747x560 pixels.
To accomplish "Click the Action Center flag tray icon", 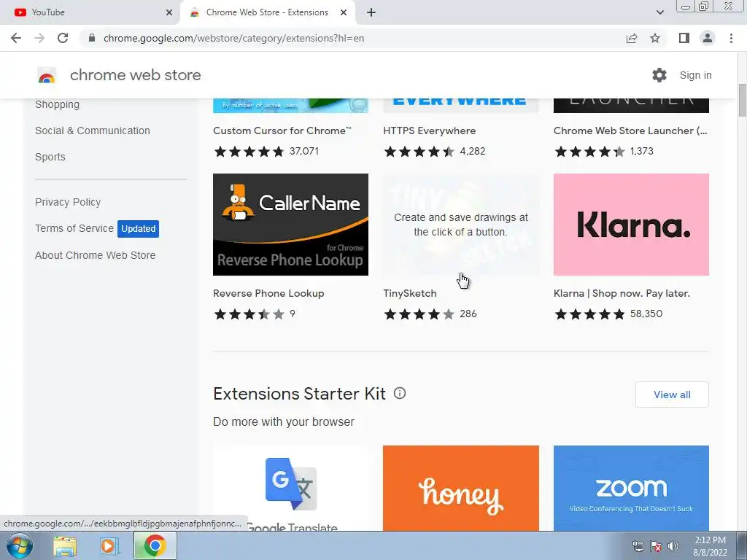I will [656, 546].
